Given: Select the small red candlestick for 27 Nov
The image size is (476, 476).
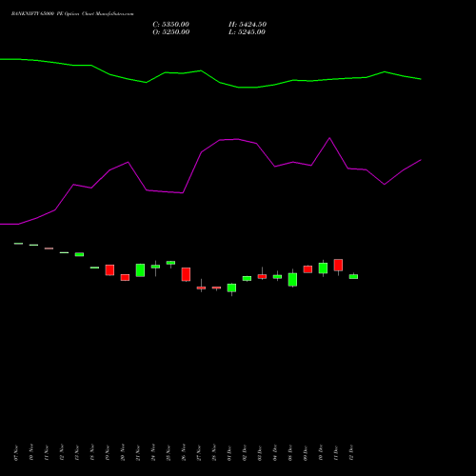Looking at the screenshot, I should [x=201, y=288].
